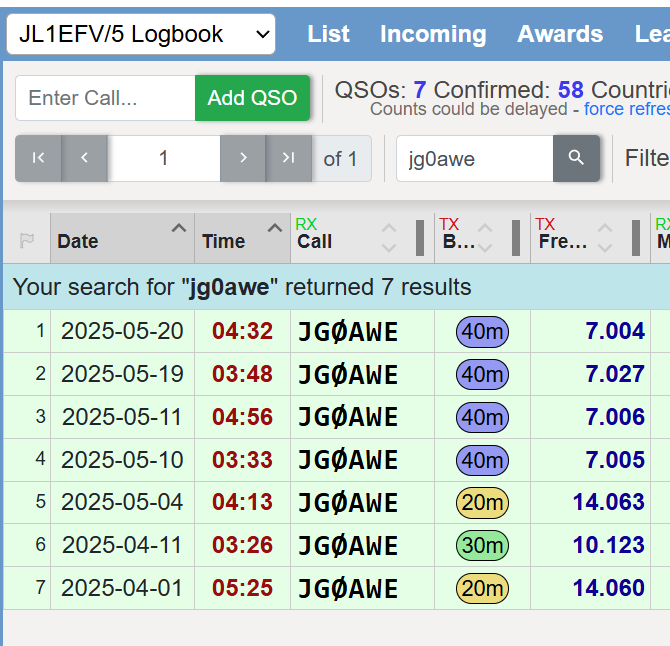The image size is (670, 646).
Task: Click sort arrows on TX Band column
Action: tap(485, 238)
